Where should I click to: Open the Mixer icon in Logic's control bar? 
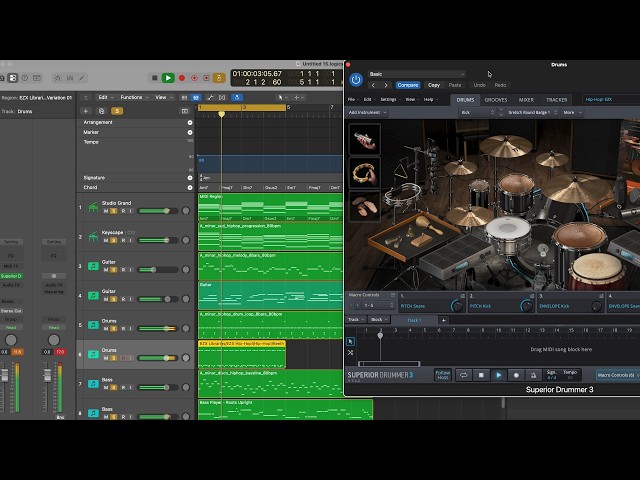(x=70, y=78)
